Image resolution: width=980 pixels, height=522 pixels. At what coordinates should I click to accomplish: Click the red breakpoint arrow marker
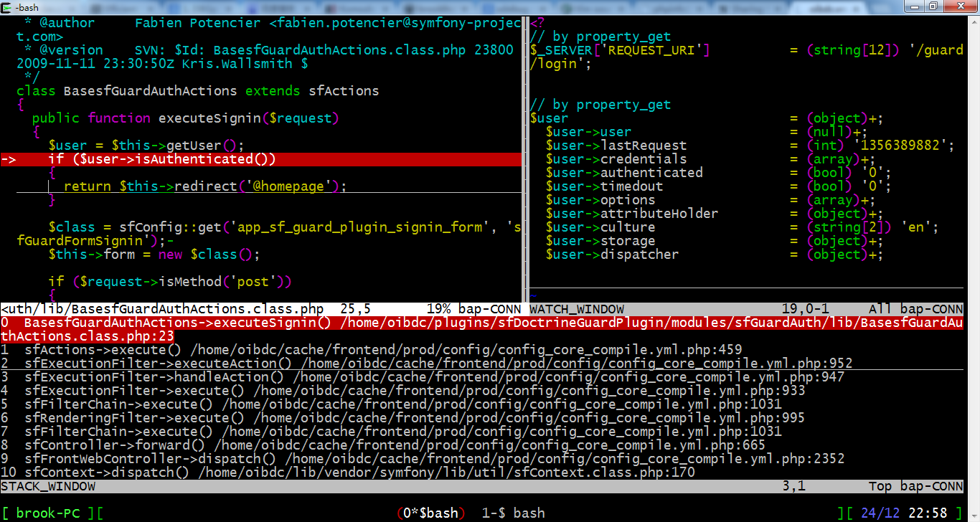9,159
